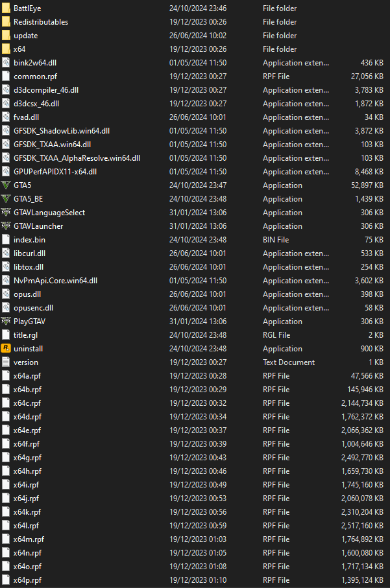Click the 2,492,770 KB size value
This screenshot has height=588, width=390.
point(362,458)
